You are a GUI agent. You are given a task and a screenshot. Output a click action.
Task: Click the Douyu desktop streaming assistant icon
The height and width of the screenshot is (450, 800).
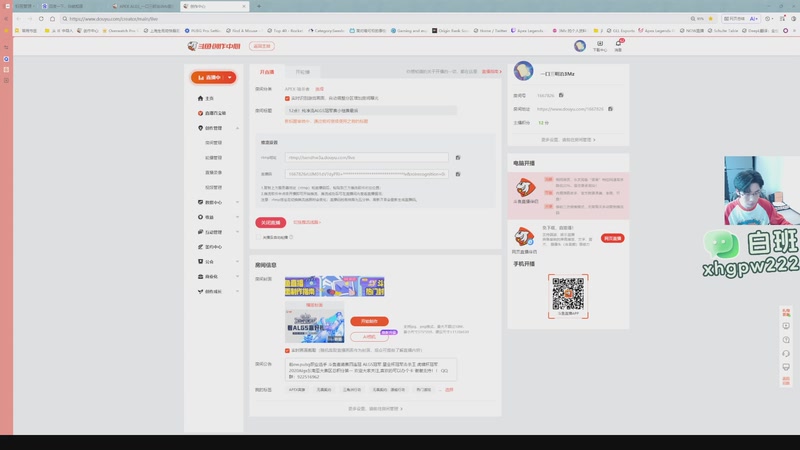[525, 188]
